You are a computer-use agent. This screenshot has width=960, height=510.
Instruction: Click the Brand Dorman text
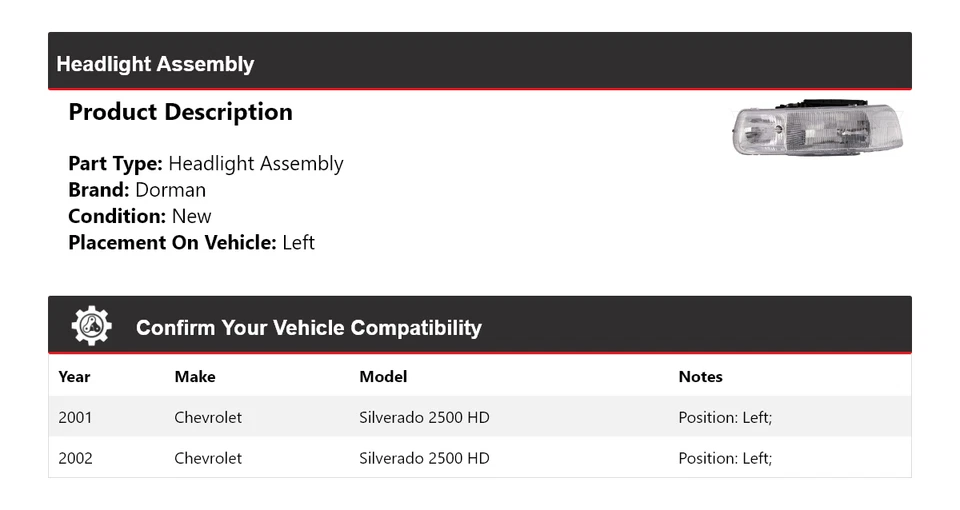click(137, 190)
